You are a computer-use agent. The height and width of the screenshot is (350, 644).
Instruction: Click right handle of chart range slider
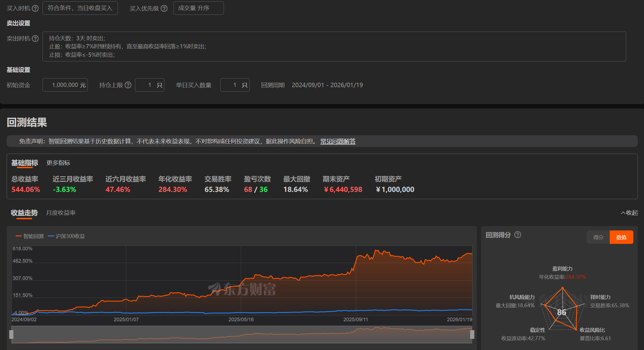click(472, 334)
